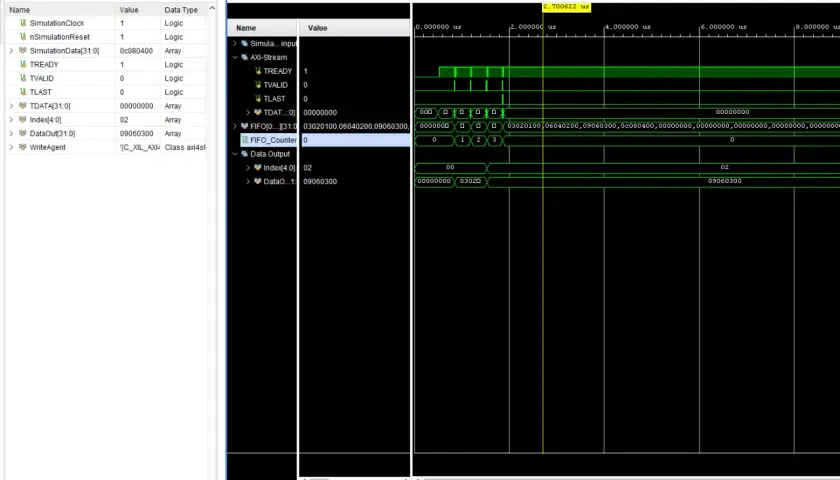Screen dimensions: 840x480
Task: Select TREADY row in waveform name list
Action: tap(278, 71)
